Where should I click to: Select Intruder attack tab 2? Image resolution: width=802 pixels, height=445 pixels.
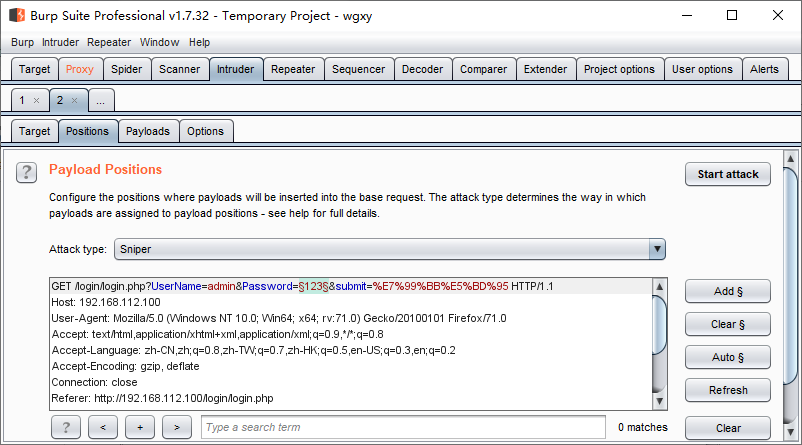point(60,100)
